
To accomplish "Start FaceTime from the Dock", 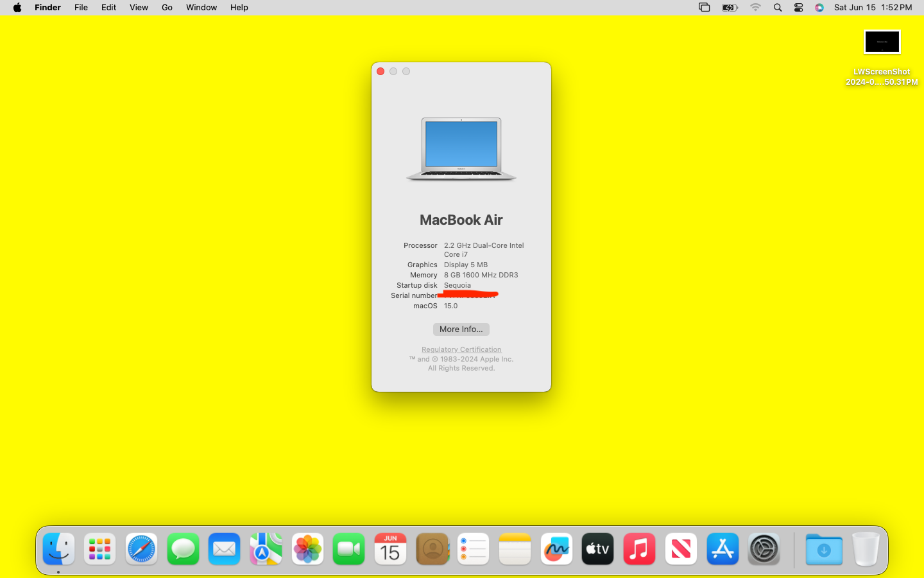I will pyautogui.click(x=349, y=549).
